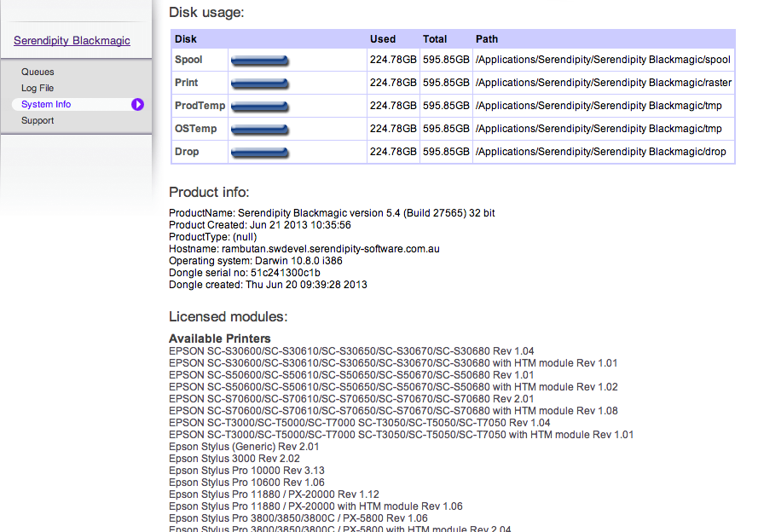The height and width of the screenshot is (532, 758).
Task: Click the Disk column header
Action: (186, 39)
